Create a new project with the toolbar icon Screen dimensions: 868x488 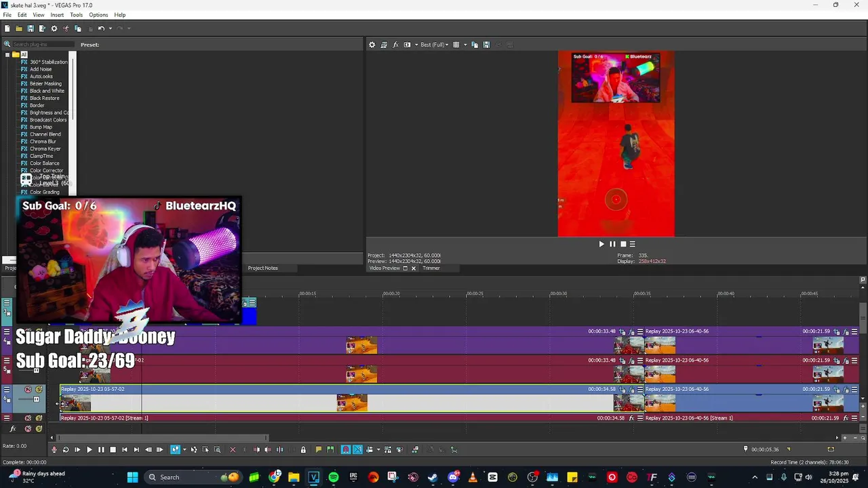coord(7,28)
